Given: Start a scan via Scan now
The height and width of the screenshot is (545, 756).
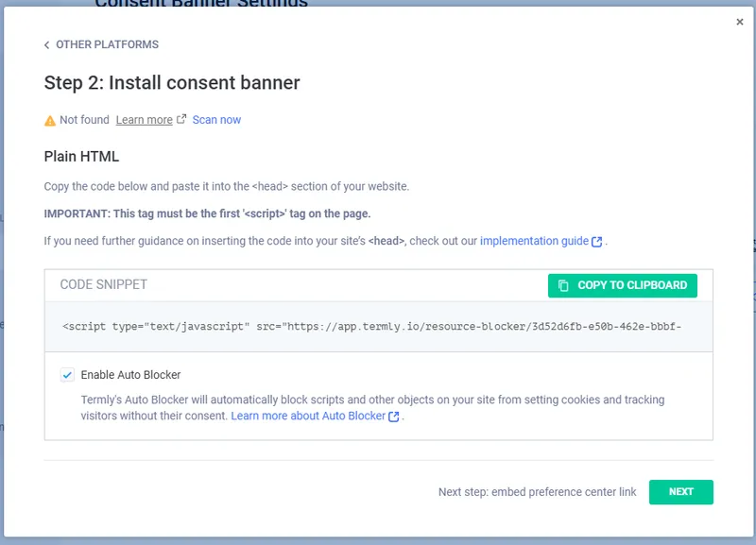Looking at the screenshot, I should (217, 119).
